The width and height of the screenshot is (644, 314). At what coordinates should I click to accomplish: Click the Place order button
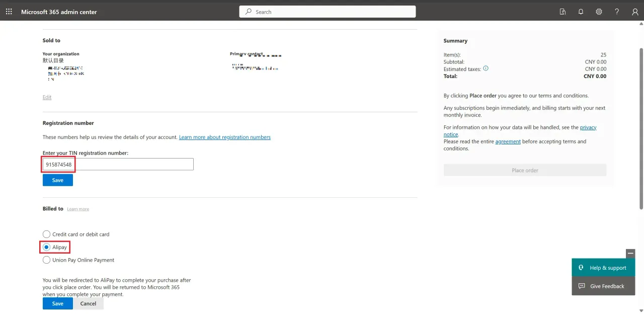tap(525, 170)
